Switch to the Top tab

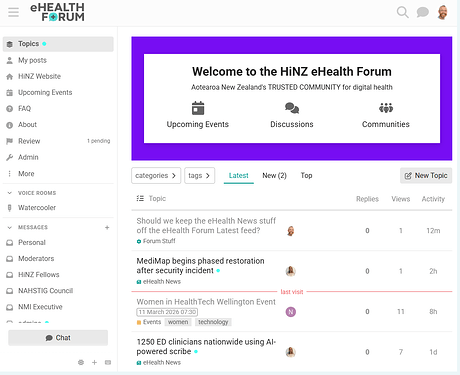(x=306, y=176)
